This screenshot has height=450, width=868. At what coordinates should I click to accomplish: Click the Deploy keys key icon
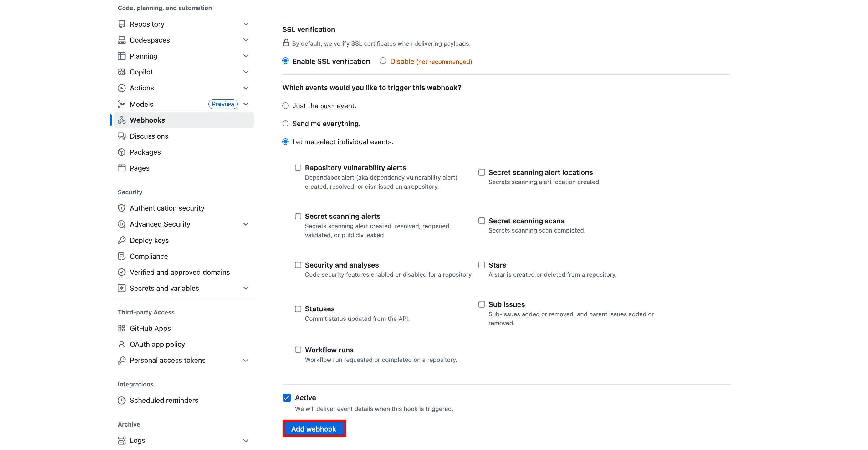point(122,240)
